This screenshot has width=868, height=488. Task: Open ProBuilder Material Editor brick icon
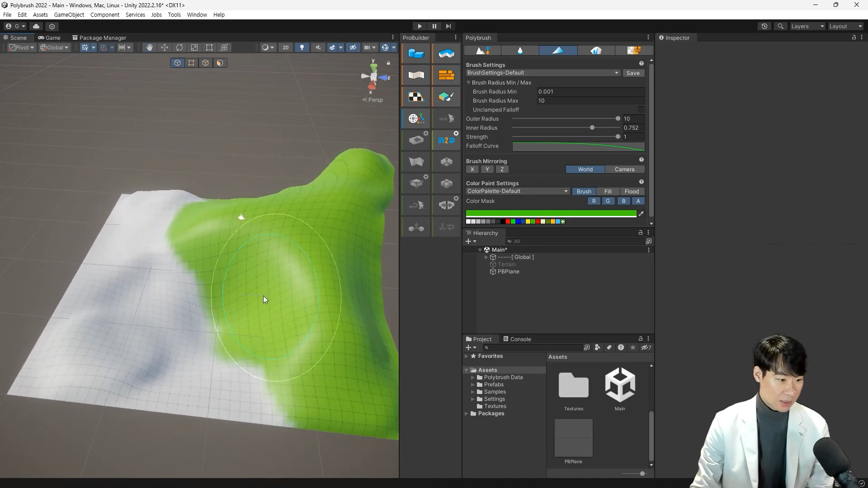446,75
